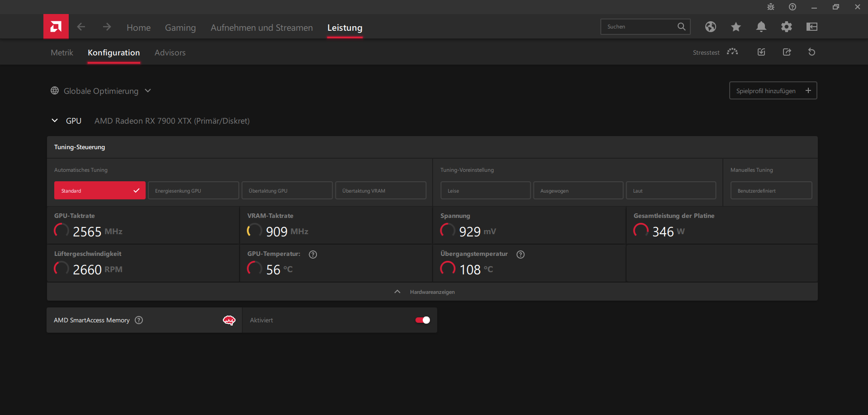This screenshot has width=868, height=415.
Task: Select Benutzerdefiniert manual tuning
Action: [771, 191]
